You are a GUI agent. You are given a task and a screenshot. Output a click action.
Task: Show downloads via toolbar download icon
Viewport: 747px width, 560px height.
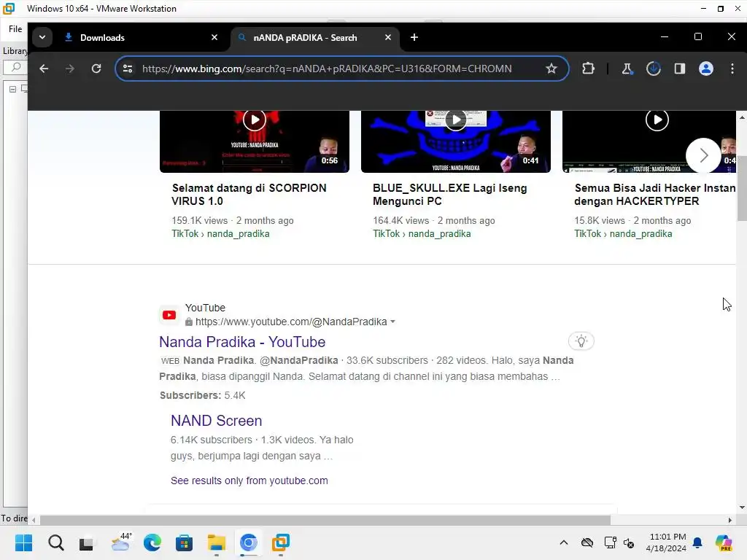(653, 69)
